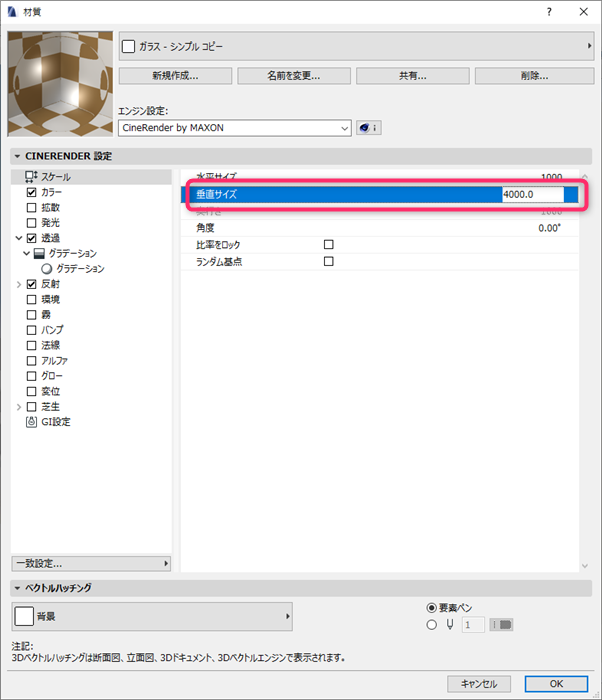Click the pen number input field
The width and height of the screenshot is (602, 700).
click(473, 625)
